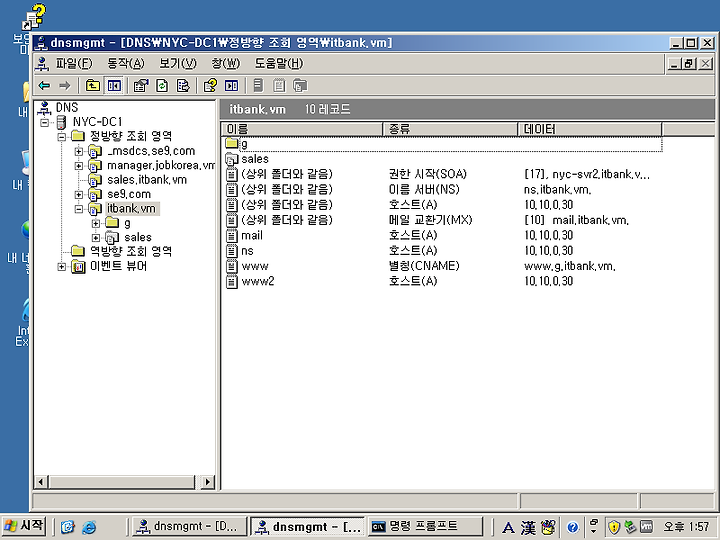Collapse the 정방향 조회 영역 folder
This screenshot has width=720, height=540.
click(62, 136)
